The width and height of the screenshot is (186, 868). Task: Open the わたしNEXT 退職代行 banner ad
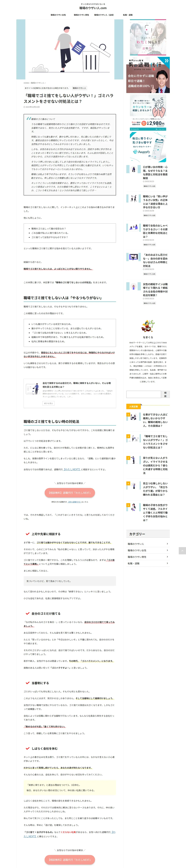[x=148, y=37]
